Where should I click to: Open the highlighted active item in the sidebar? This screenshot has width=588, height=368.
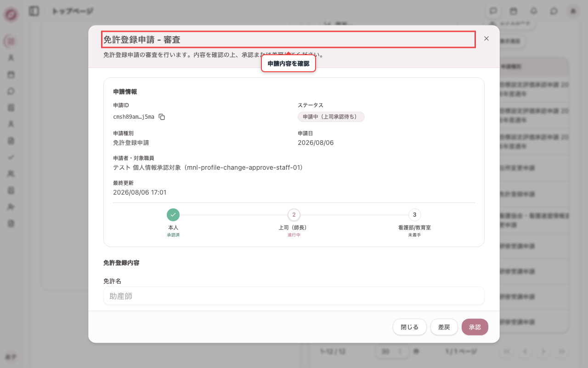(11, 41)
